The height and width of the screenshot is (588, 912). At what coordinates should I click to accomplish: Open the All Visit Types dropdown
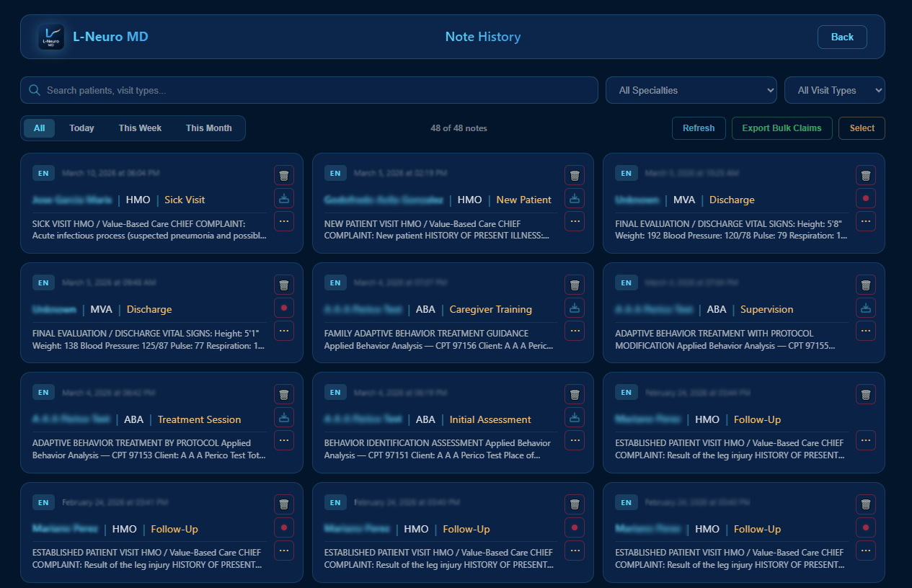click(x=834, y=89)
